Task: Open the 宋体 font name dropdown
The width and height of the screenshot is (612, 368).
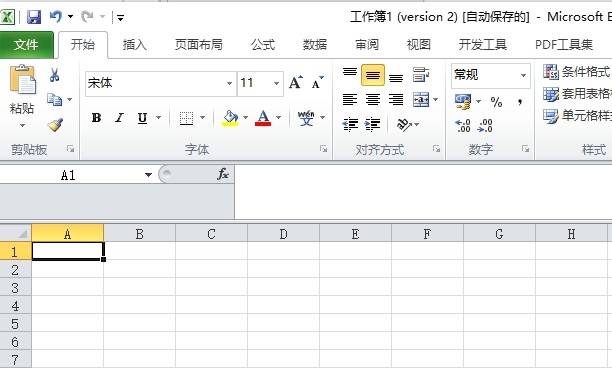Action: [230, 83]
